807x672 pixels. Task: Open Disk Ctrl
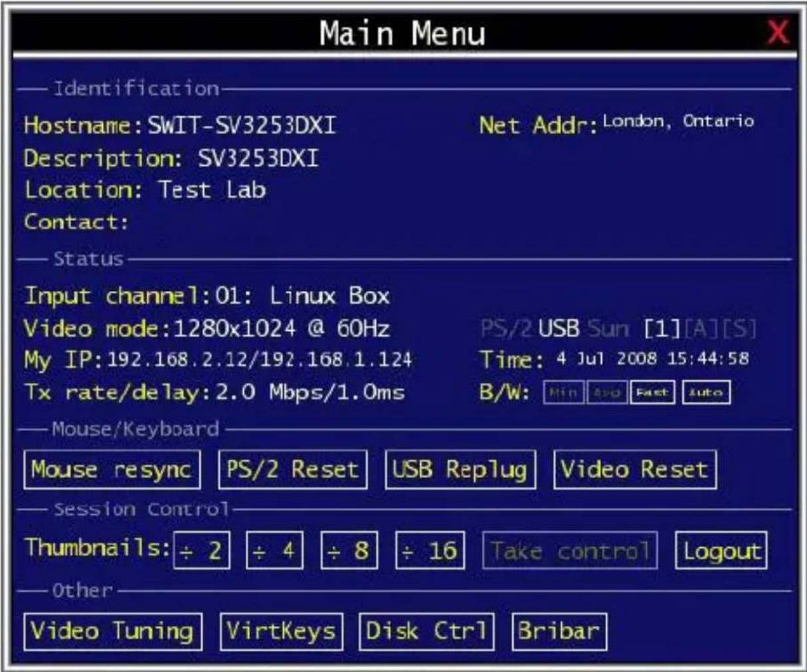click(x=427, y=631)
